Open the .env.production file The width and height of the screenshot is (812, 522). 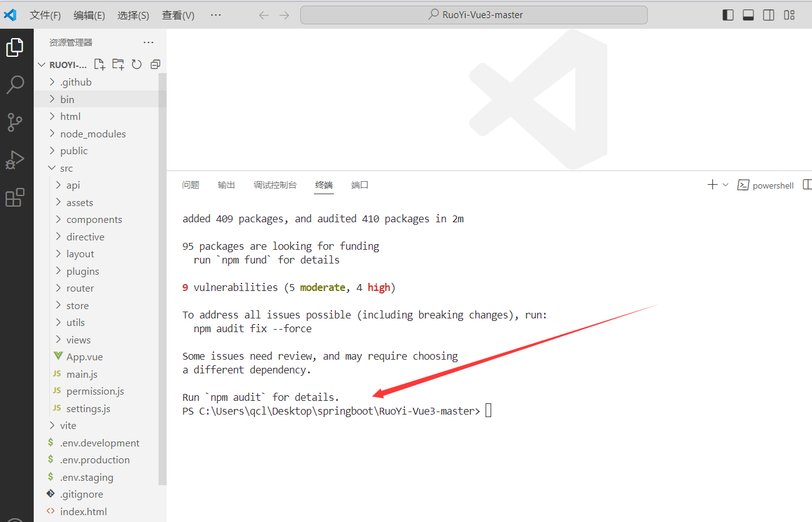[x=100, y=460]
